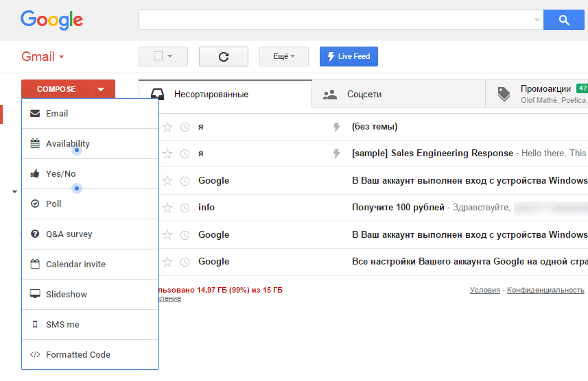This screenshot has height=381, width=588.
Task: Switch to the Соцсети tab
Action: 399,94
